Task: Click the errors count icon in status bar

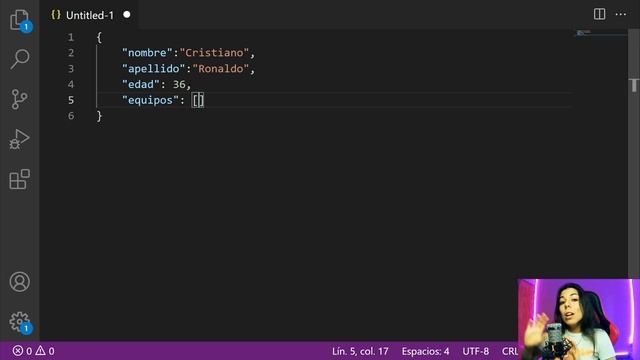Action: [22, 351]
